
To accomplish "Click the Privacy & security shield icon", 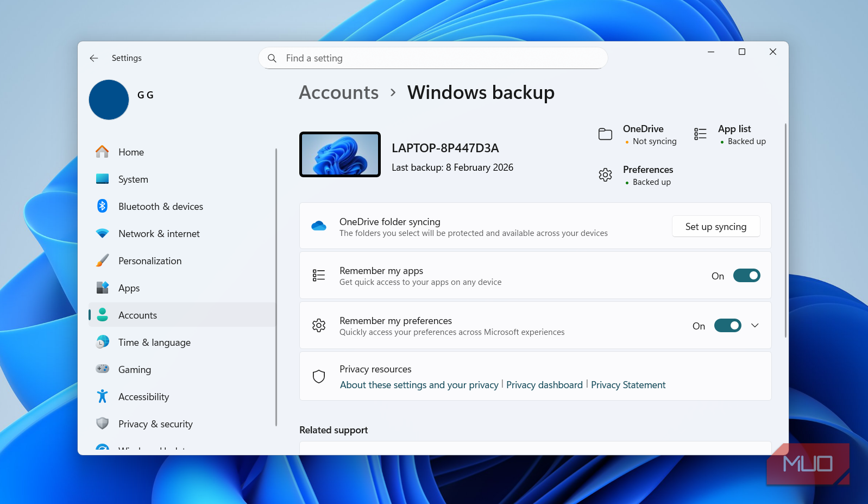I will pyautogui.click(x=102, y=424).
